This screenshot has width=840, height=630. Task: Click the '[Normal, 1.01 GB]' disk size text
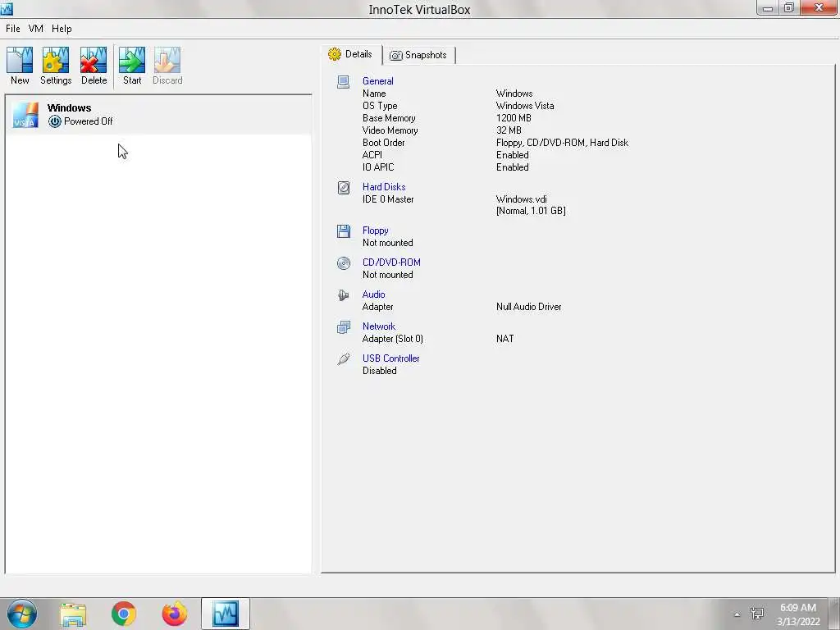pyautogui.click(x=531, y=211)
